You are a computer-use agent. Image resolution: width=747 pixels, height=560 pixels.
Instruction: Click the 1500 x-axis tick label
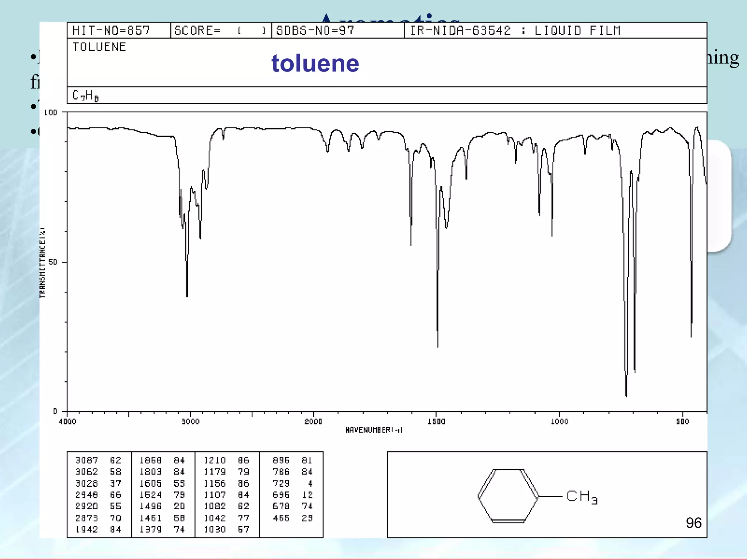coord(437,421)
